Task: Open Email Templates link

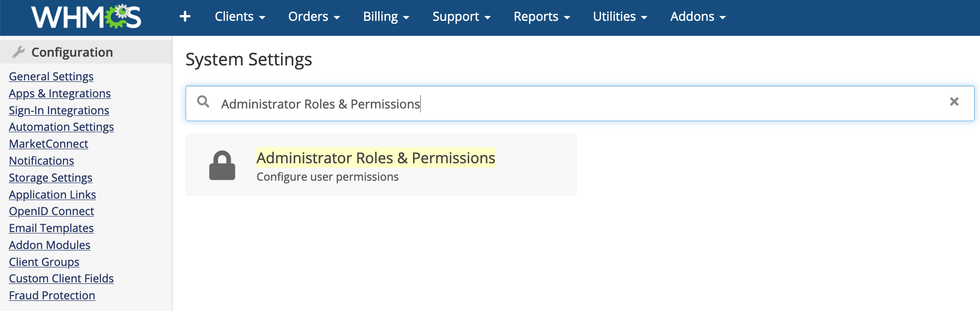Action: (x=51, y=228)
